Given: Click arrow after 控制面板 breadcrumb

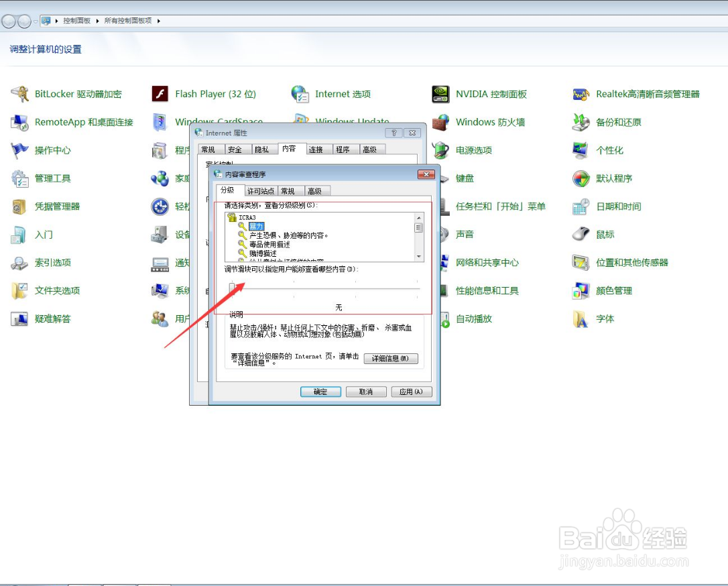Looking at the screenshot, I should pyautogui.click(x=97, y=21).
